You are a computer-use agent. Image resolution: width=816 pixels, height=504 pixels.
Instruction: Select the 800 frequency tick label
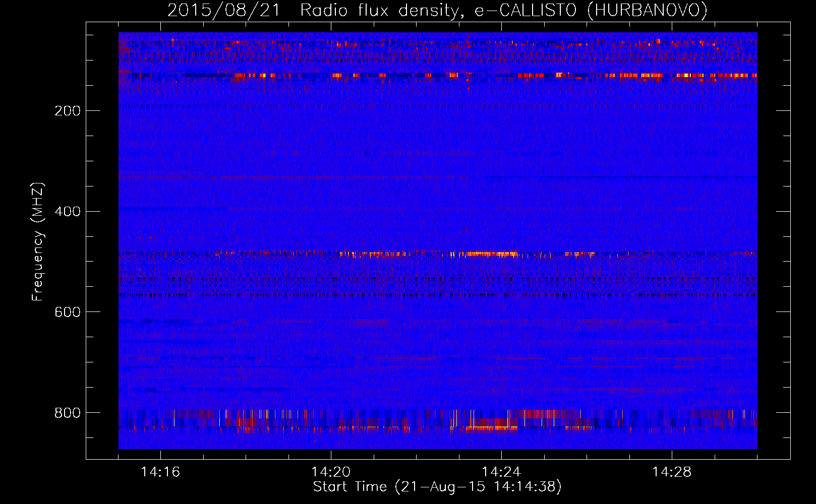coord(68,413)
